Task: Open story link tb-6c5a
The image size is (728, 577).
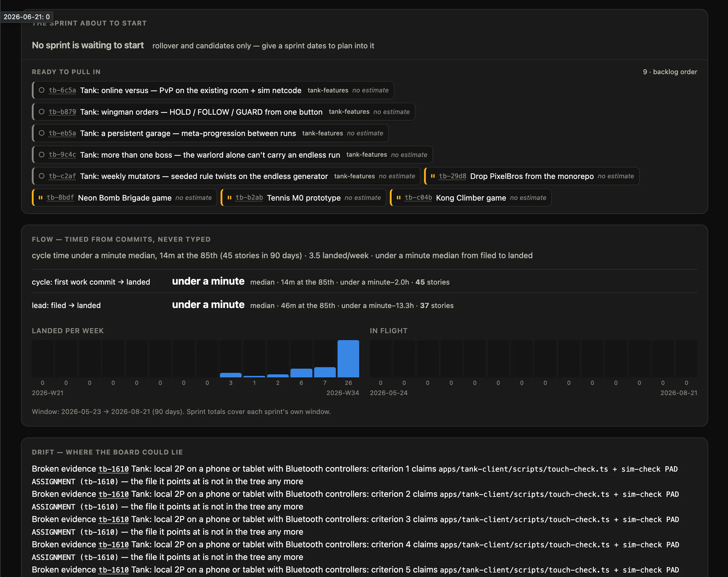Action: click(62, 90)
